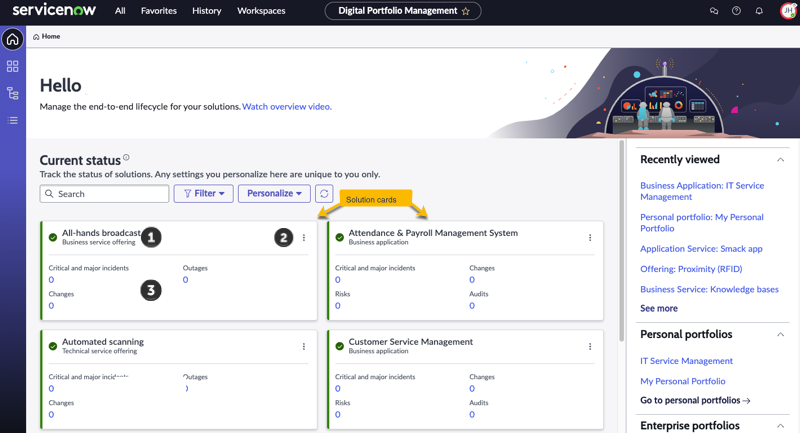This screenshot has height=433, width=800.
Task: Open My Personal Portfolio under Personal portfolios
Action: point(683,381)
